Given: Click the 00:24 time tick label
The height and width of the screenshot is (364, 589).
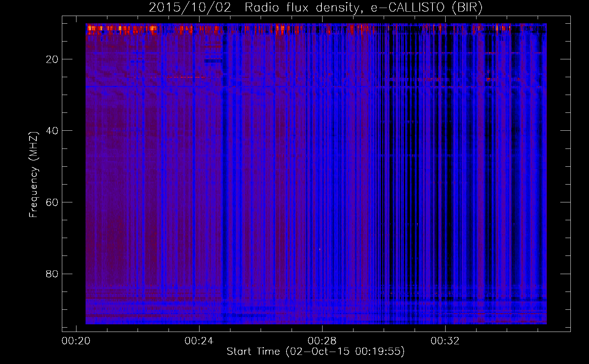Looking at the screenshot, I should pos(199,341).
